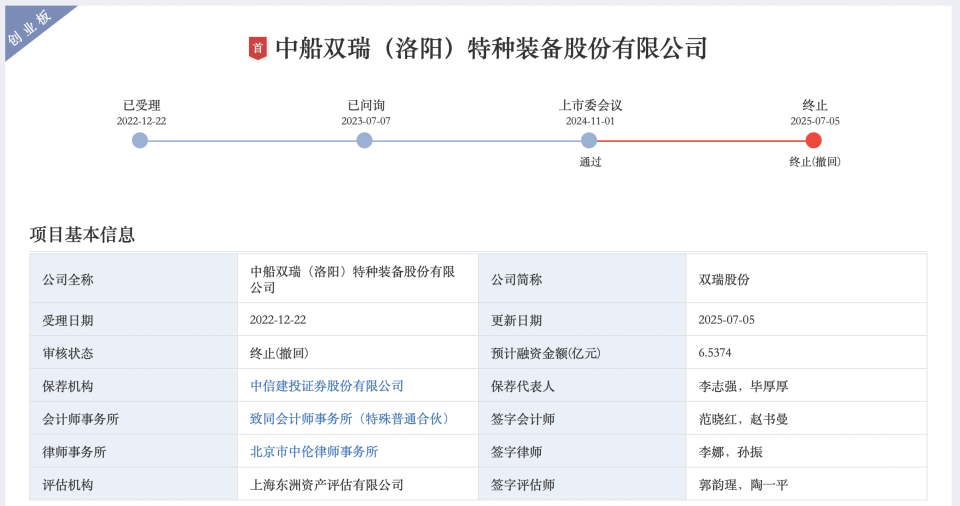Select the 已受理 timeline node
This screenshot has height=506, width=960.
[x=140, y=141]
